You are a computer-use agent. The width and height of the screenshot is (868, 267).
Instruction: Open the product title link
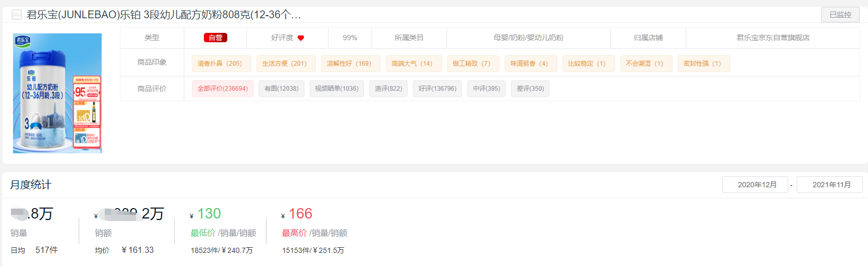[x=164, y=15]
